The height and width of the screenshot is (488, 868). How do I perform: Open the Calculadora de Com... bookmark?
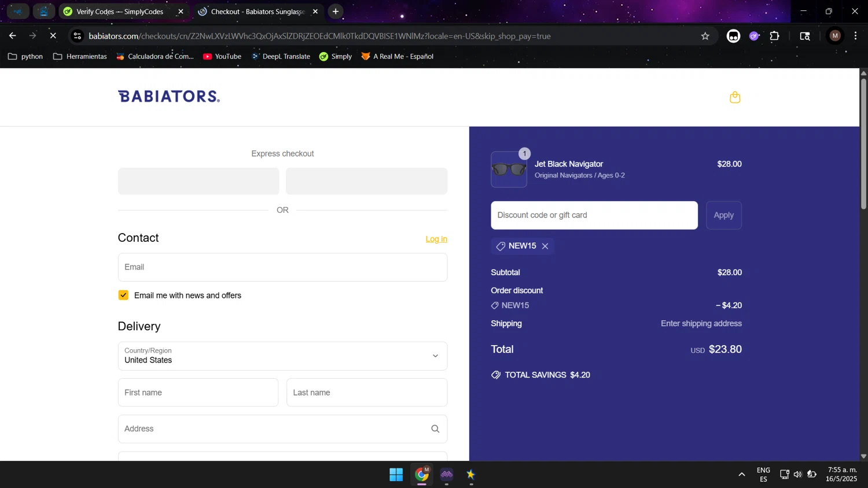pyautogui.click(x=155, y=56)
